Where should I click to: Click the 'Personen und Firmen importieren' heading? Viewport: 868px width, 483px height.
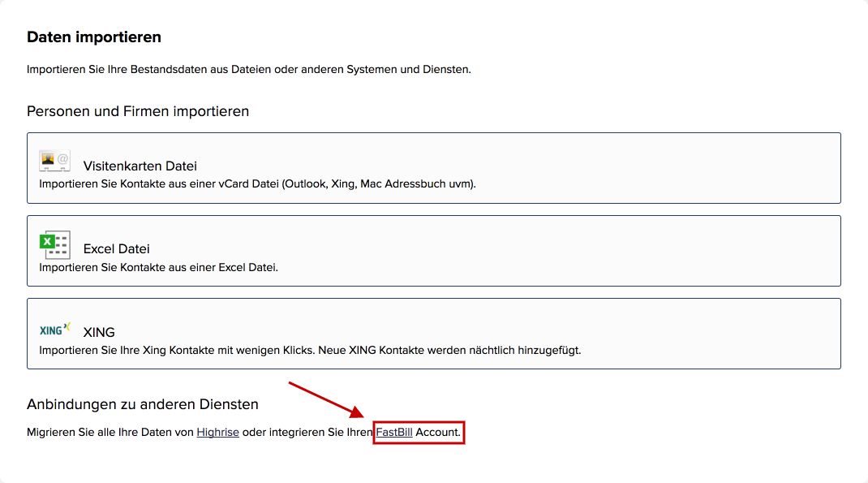138,111
